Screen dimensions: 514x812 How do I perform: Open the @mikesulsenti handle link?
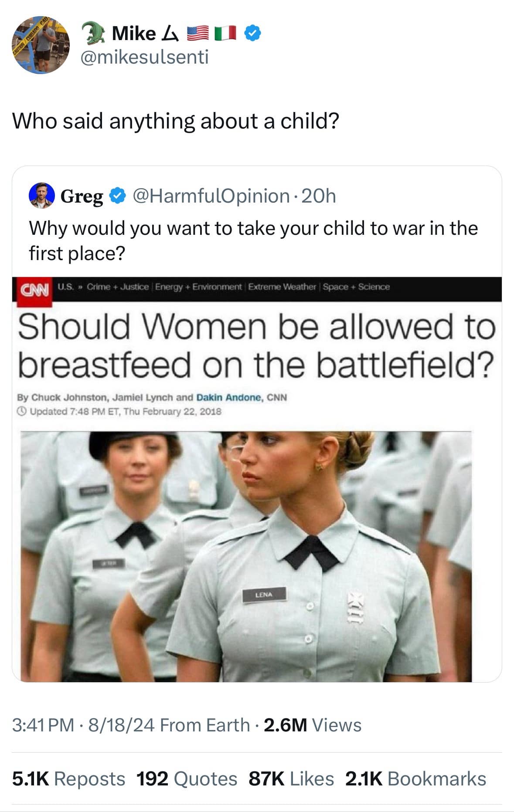(x=145, y=57)
